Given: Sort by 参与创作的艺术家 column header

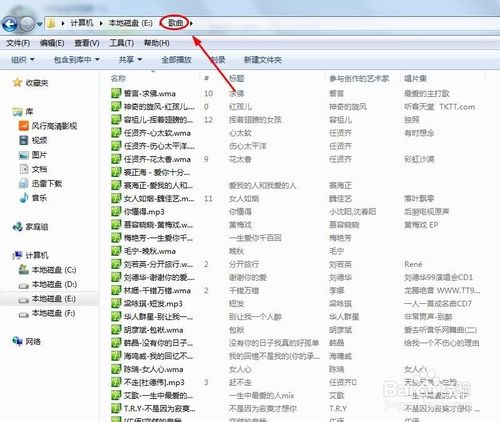Looking at the screenshot, I should click(x=359, y=78).
